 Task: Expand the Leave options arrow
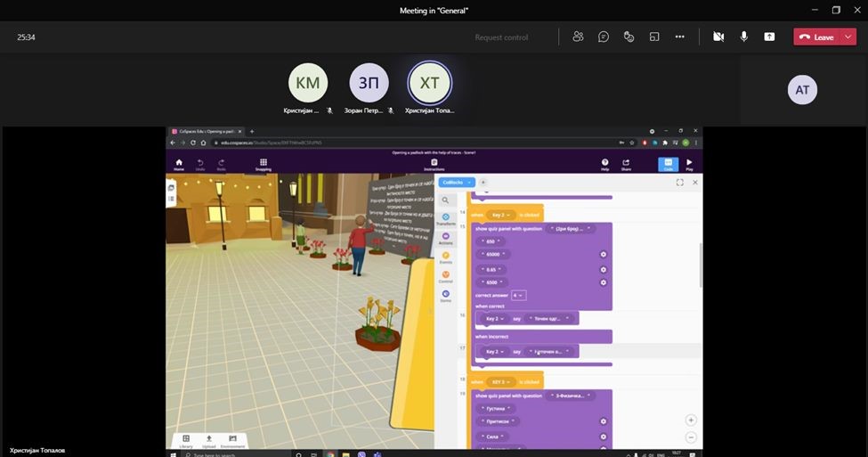tap(848, 37)
